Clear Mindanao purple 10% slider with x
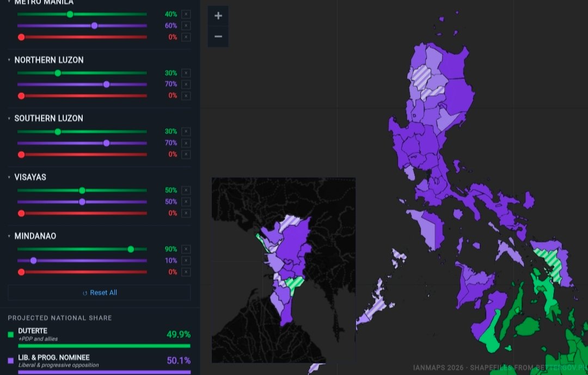Viewport: 588px width, 375px height. pos(186,261)
